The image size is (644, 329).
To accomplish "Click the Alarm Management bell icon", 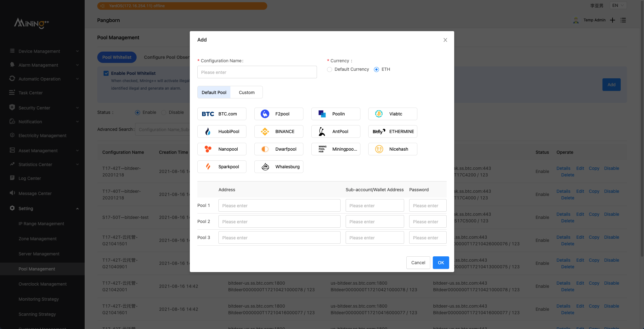I will click(12, 65).
